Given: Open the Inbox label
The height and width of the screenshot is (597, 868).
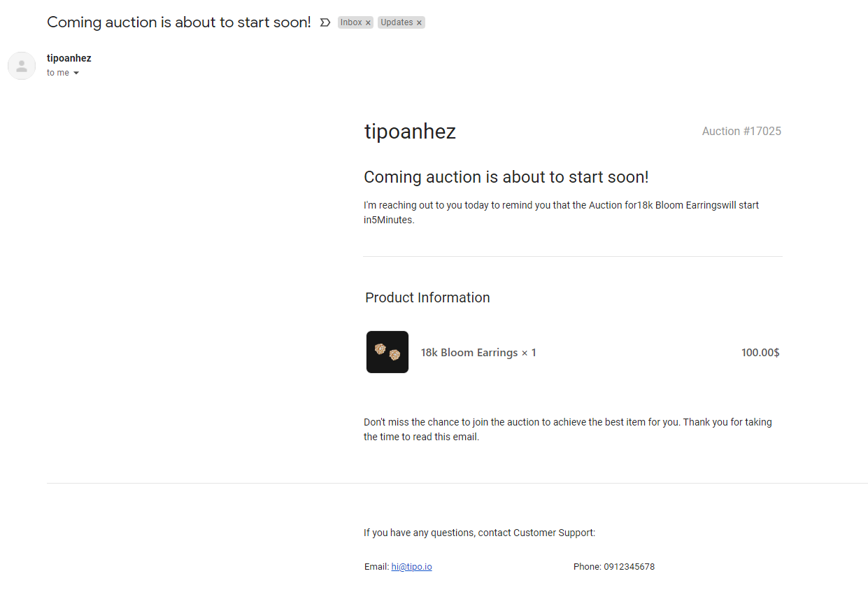Looking at the screenshot, I should (x=351, y=22).
